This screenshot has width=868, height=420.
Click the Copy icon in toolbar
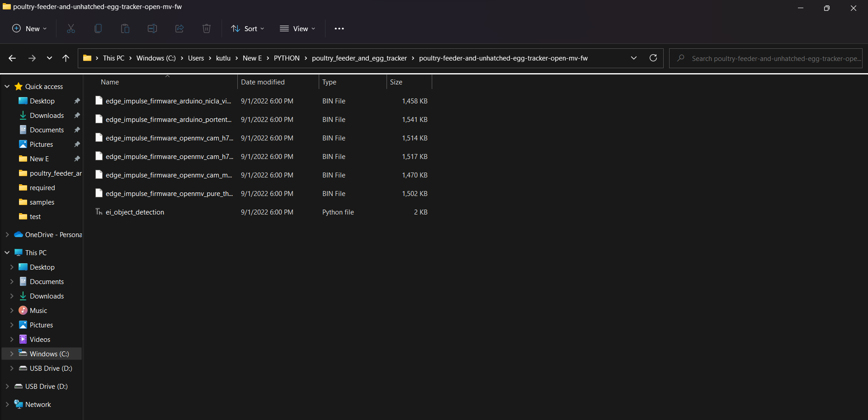point(98,28)
